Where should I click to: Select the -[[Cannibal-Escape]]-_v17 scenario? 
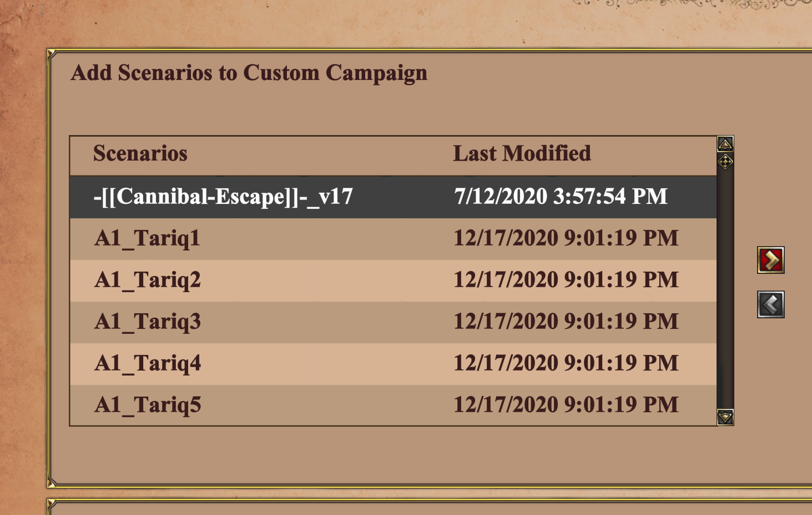[x=223, y=197]
